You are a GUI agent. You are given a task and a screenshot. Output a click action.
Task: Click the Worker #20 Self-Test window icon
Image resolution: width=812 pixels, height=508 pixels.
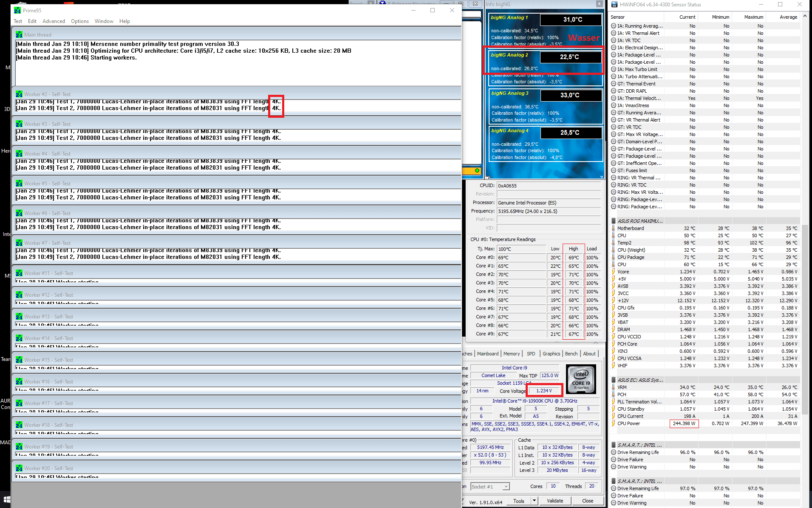pos(19,468)
